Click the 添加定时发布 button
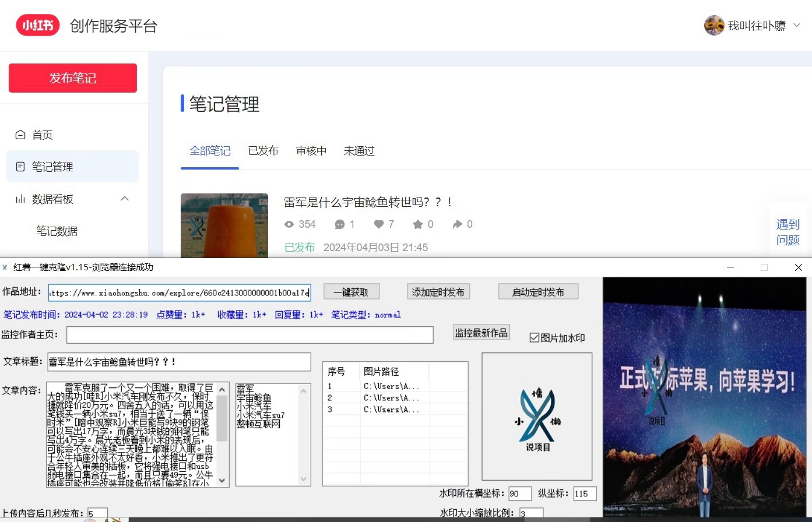This screenshot has width=812, height=522. (x=438, y=292)
